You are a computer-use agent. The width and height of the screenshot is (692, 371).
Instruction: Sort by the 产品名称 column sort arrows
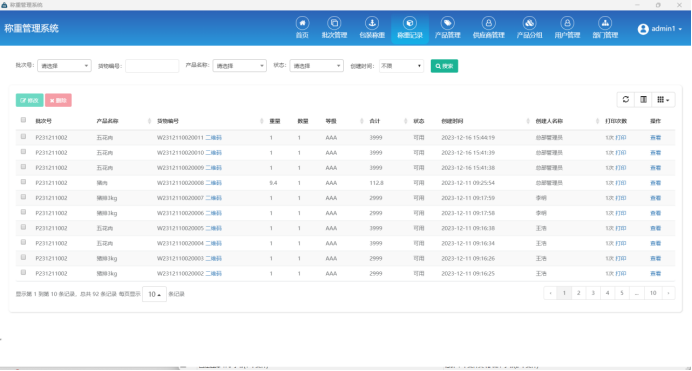[149, 121]
